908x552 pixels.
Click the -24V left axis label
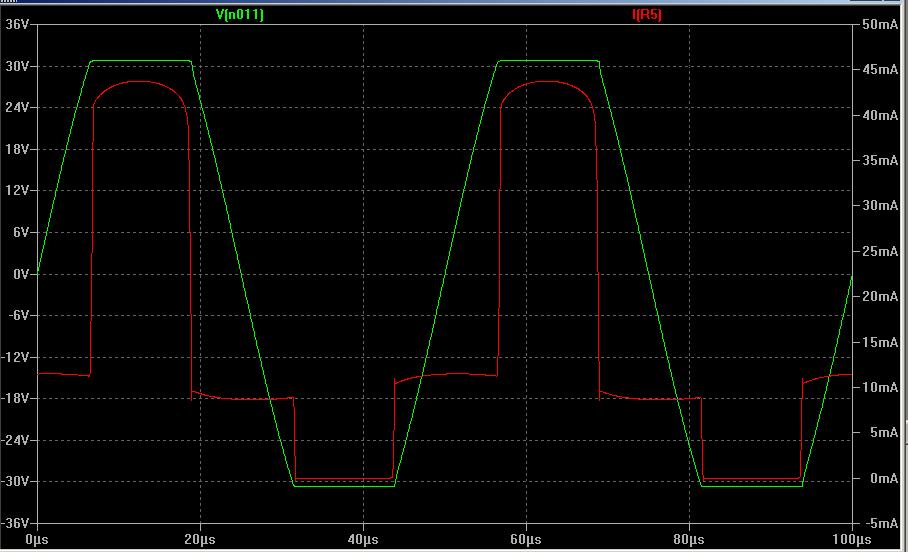pos(14,440)
